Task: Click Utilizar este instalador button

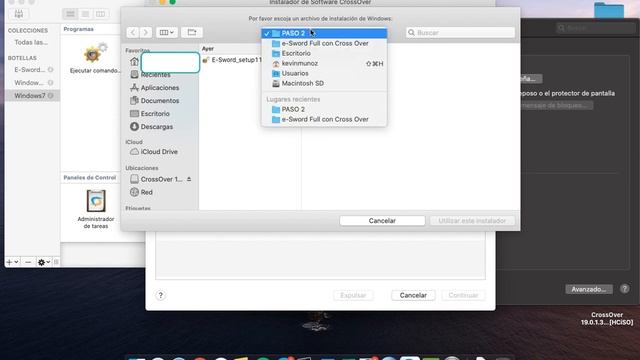Action: click(x=472, y=221)
